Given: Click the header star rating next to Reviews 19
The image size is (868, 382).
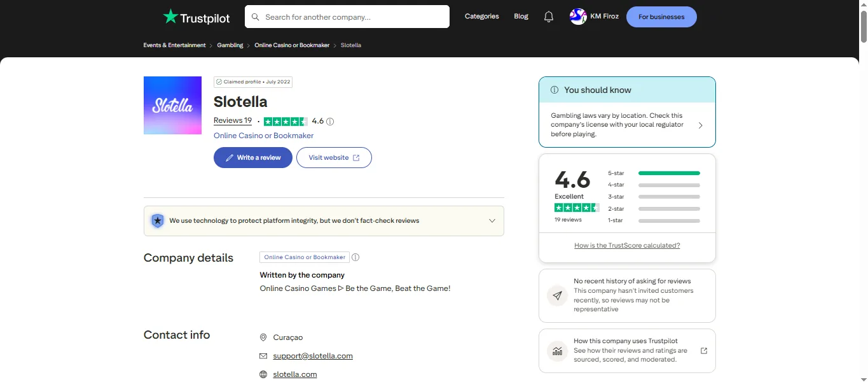Looking at the screenshot, I should pos(286,121).
